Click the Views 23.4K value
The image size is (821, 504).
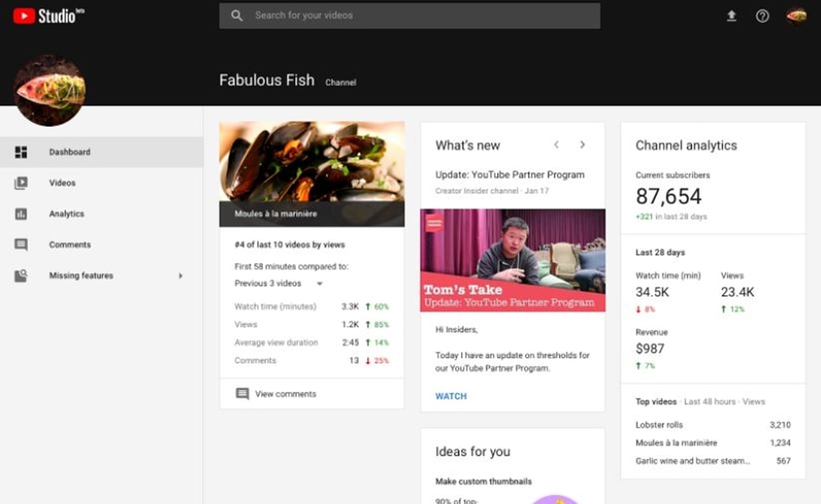tap(737, 292)
